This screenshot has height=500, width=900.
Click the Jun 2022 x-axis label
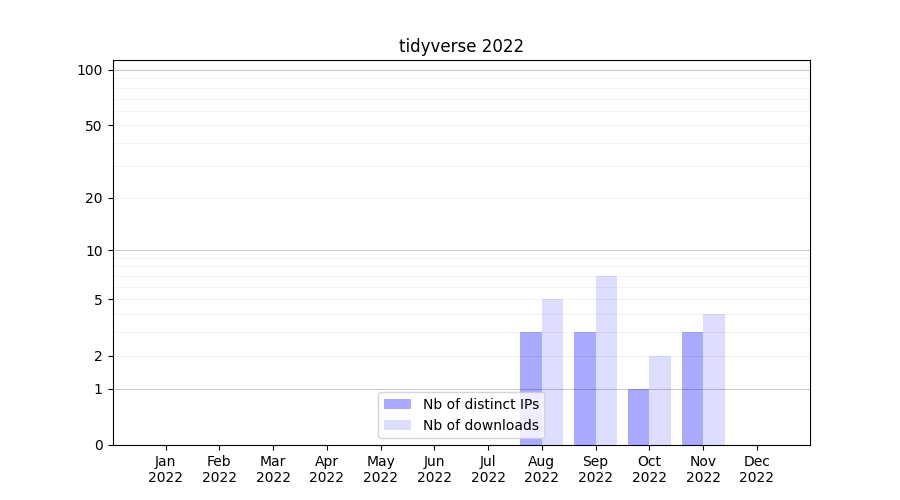click(x=434, y=469)
